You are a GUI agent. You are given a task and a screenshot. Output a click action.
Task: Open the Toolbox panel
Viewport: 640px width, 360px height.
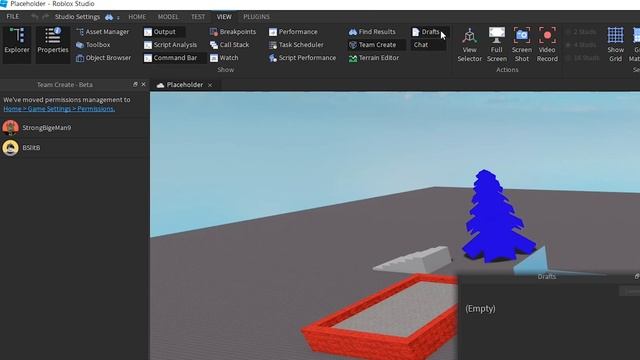(93, 45)
